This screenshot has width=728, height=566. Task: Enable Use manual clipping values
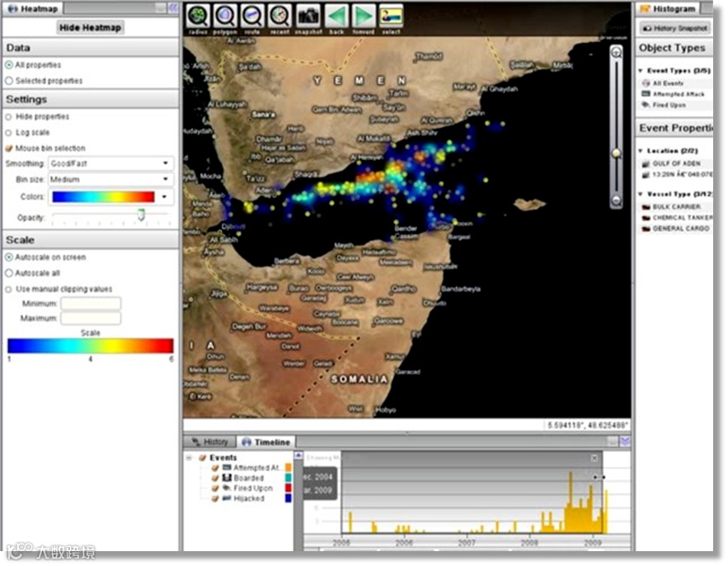coord(8,290)
